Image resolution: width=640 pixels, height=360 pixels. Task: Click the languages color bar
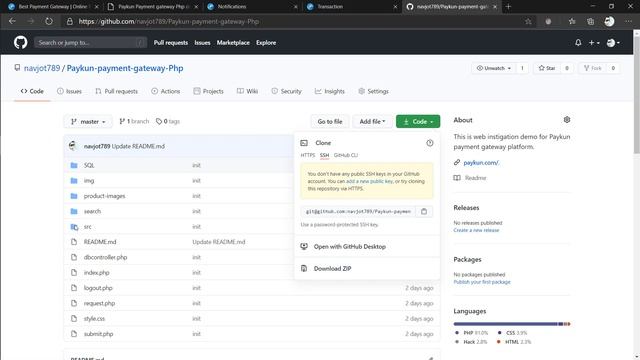[512, 324]
